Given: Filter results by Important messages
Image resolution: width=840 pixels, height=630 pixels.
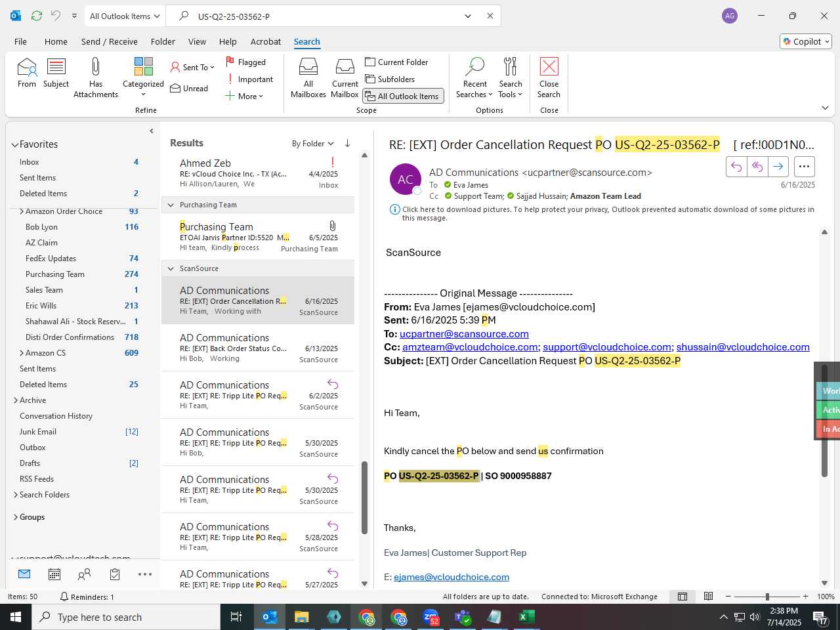Looking at the screenshot, I should [x=250, y=79].
